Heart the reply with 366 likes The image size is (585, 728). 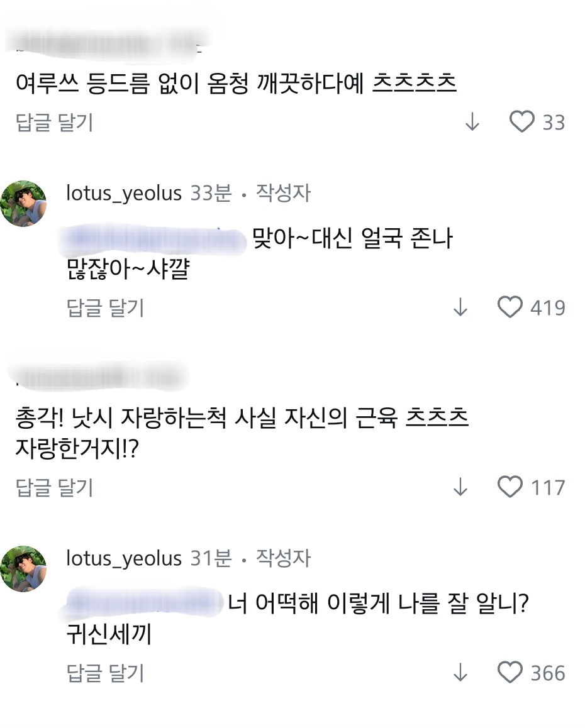click(510, 673)
